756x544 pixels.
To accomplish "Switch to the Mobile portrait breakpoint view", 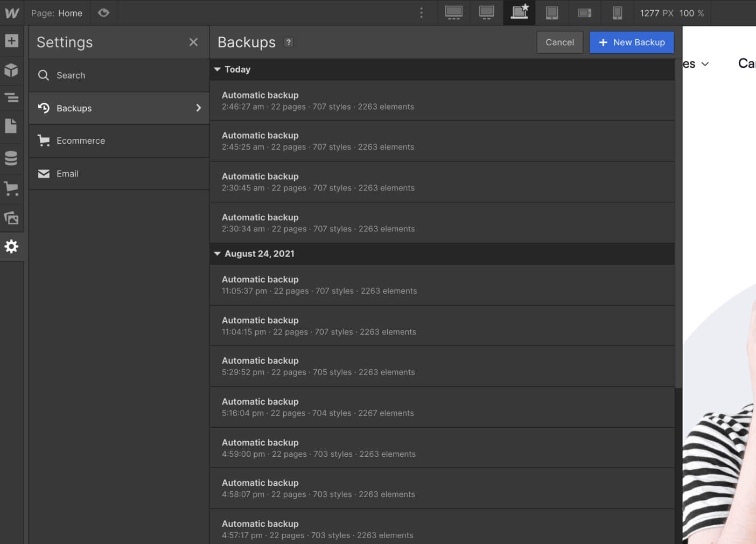I will coord(617,13).
